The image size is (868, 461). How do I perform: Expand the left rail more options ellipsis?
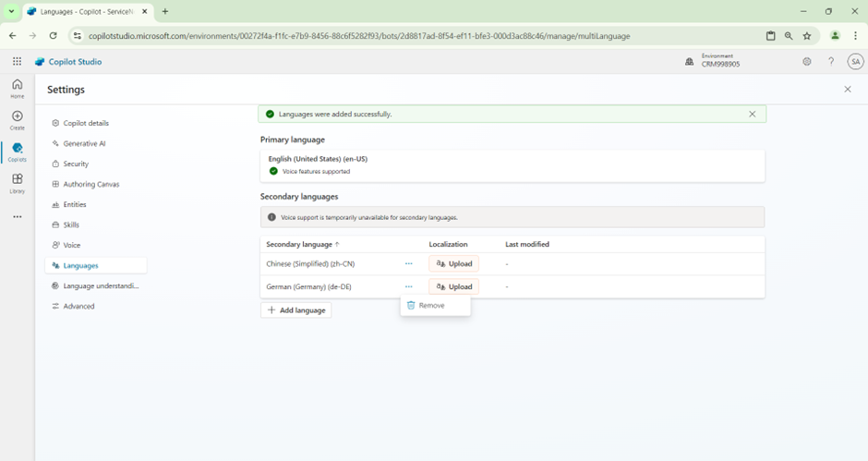click(x=17, y=217)
